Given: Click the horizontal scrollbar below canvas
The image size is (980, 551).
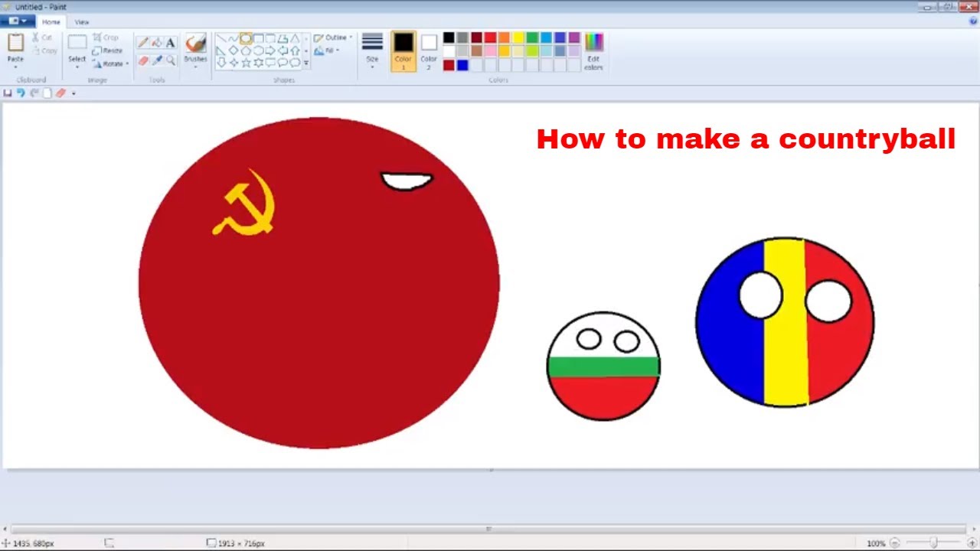Looking at the screenshot, I should (489, 529).
